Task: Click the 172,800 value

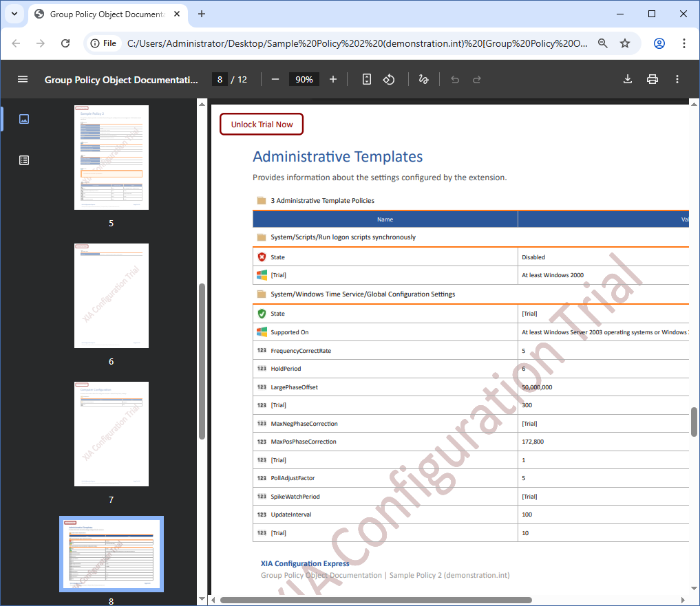Action: (533, 442)
